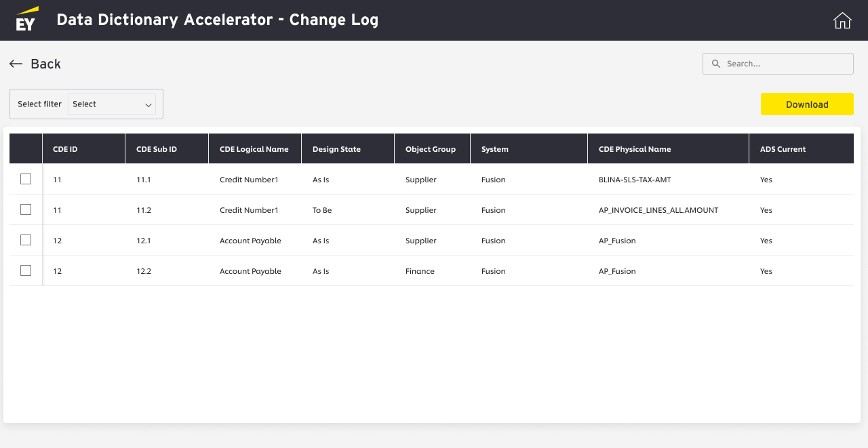The width and height of the screenshot is (868, 448).
Task: Download the change log
Action: [807, 104]
